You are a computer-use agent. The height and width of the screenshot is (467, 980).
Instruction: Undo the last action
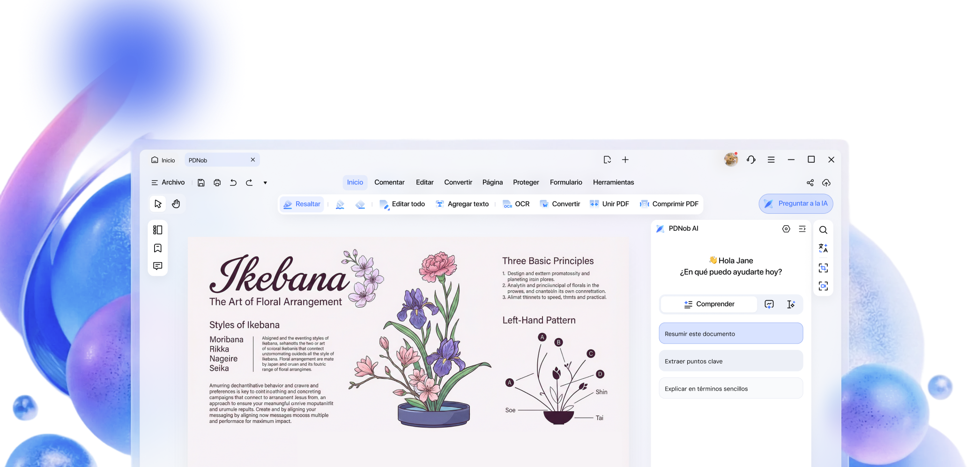pos(233,183)
